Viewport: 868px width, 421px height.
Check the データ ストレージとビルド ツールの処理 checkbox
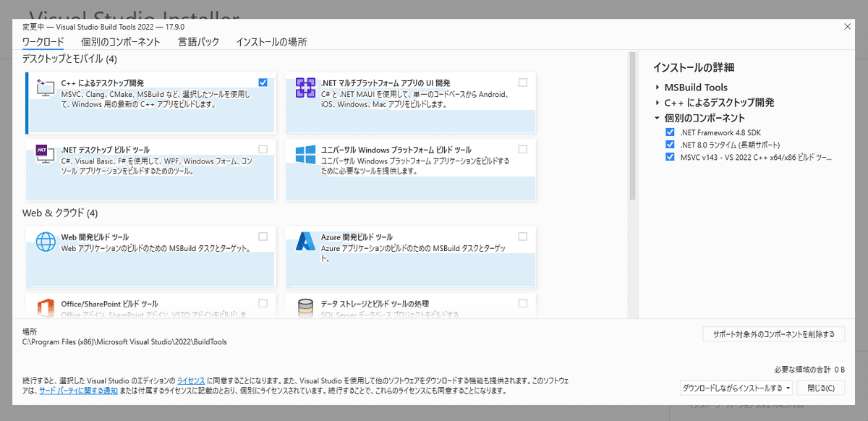[522, 303]
